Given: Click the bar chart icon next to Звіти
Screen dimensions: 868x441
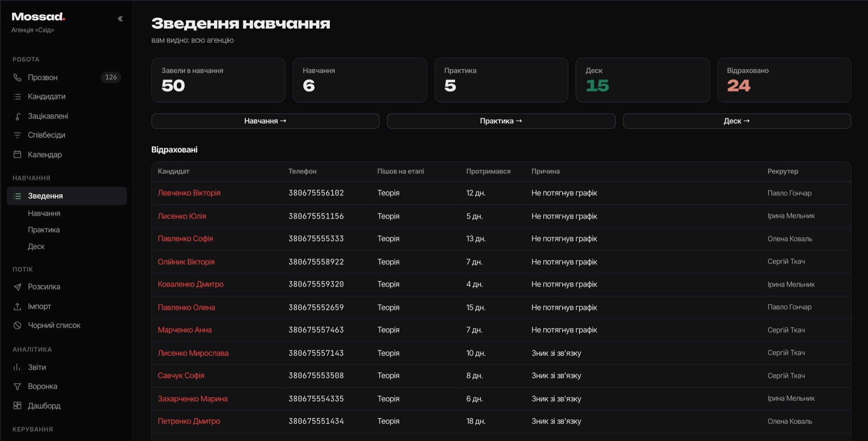Looking at the screenshot, I should (17, 367).
